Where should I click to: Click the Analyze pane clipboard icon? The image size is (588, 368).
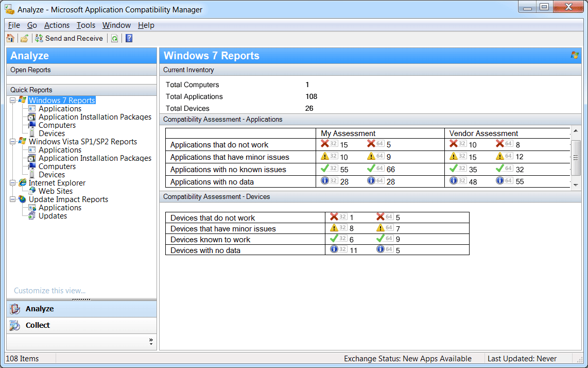click(15, 309)
